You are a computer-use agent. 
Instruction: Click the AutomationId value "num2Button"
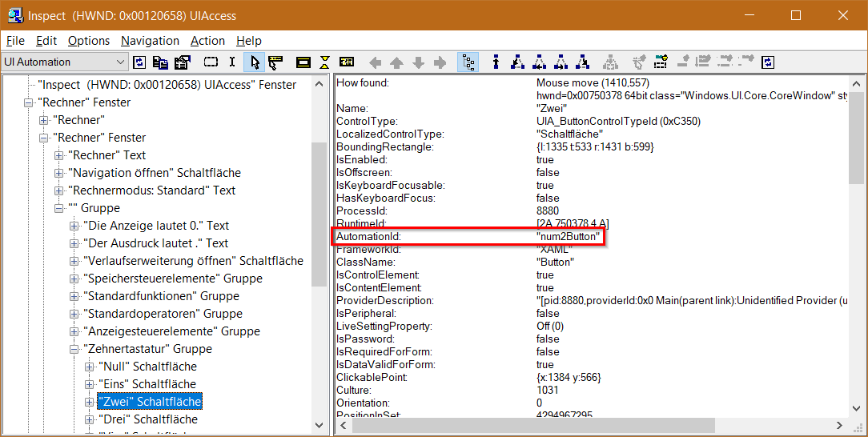[569, 237]
